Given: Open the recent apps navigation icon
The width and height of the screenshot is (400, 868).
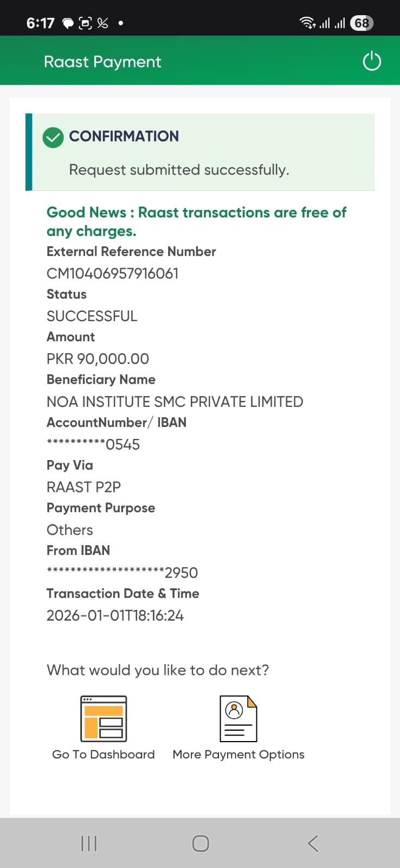Looking at the screenshot, I should (89, 843).
